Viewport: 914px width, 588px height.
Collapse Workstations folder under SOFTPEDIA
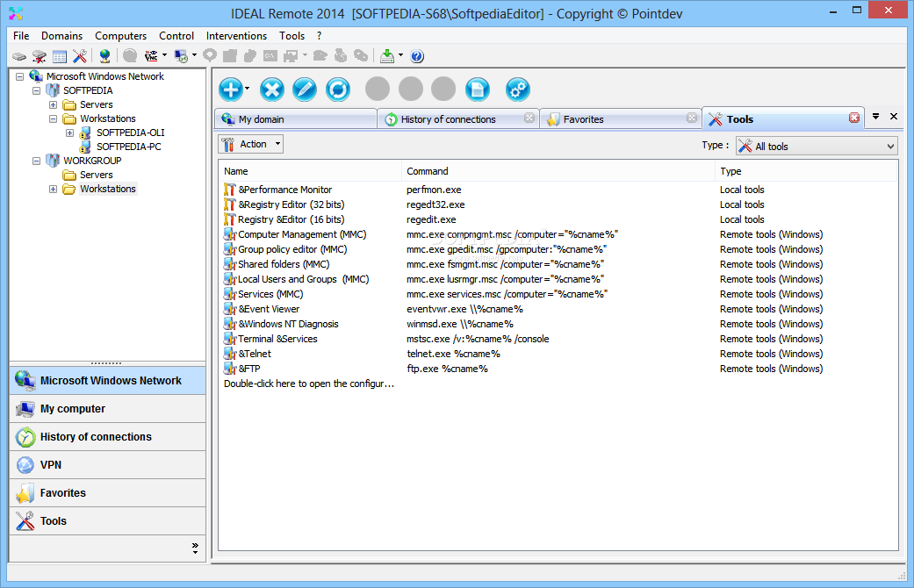53,118
